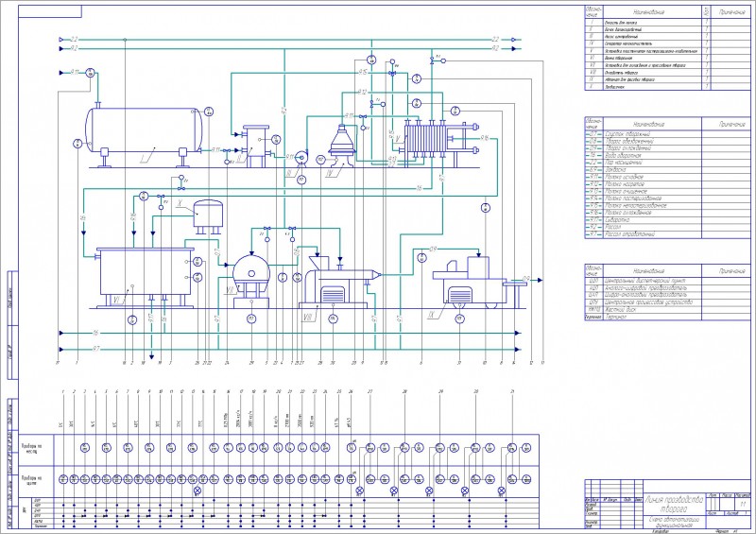Viewport: 756px width, 534px height.
Task: Select pipeline legend entry 'Молоко непастеризованное'
Action: pyautogui.click(x=668, y=205)
